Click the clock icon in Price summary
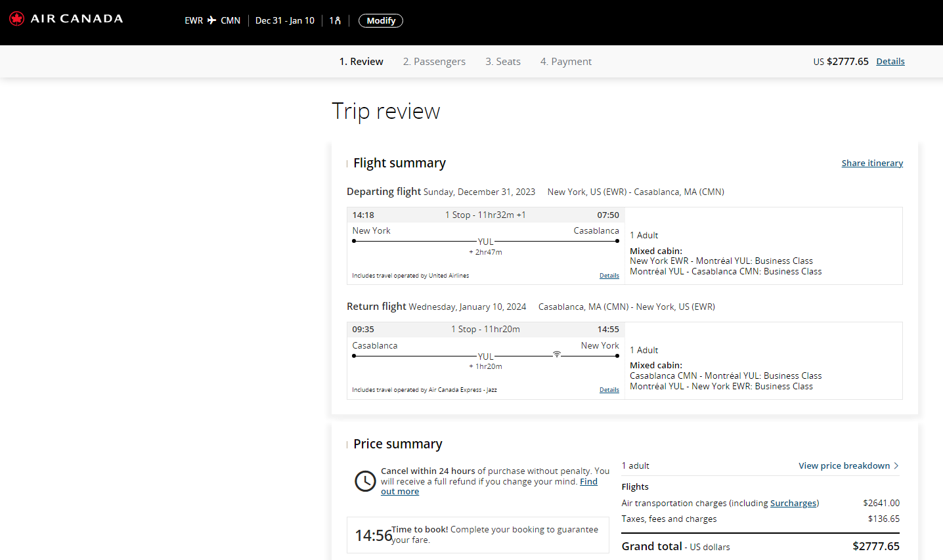Viewport: 943px width, 560px height. (x=365, y=481)
